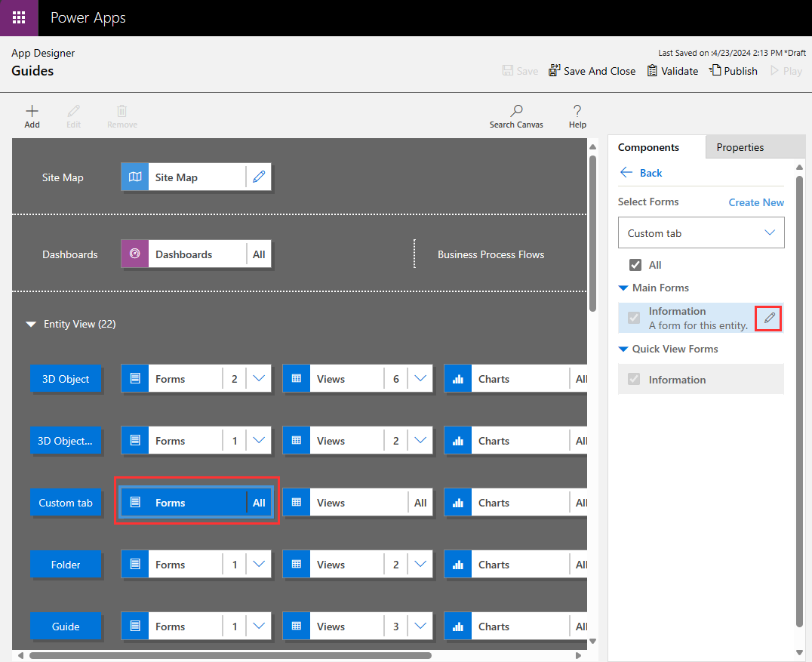Select the Dashboards tile icon
This screenshot has height=662, width=812.
click(135, 254)
